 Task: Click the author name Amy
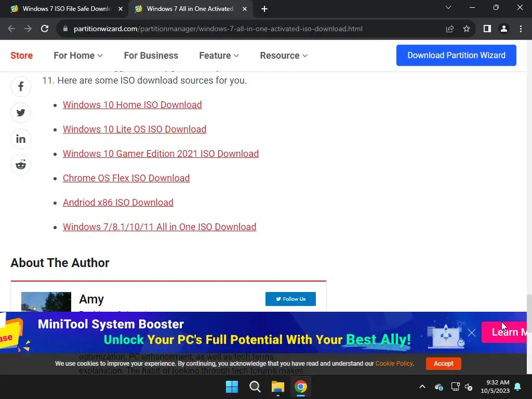[x=91, y=299]
